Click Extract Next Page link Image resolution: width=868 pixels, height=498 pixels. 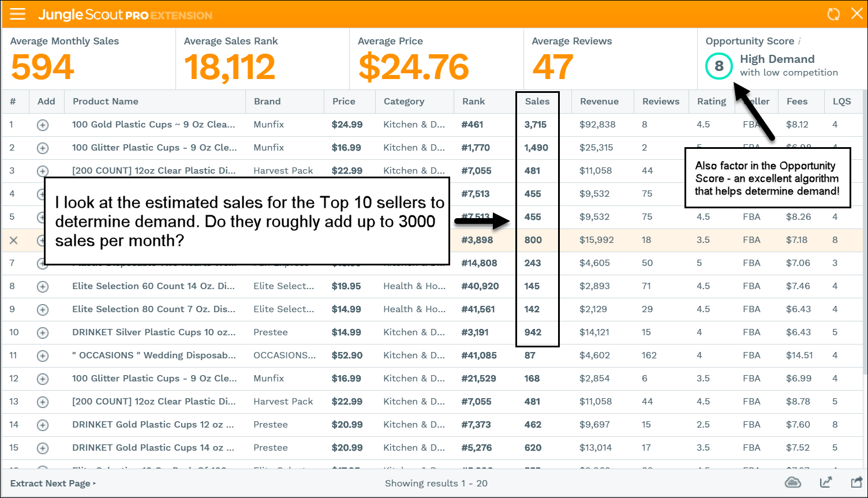pos(53,484)
